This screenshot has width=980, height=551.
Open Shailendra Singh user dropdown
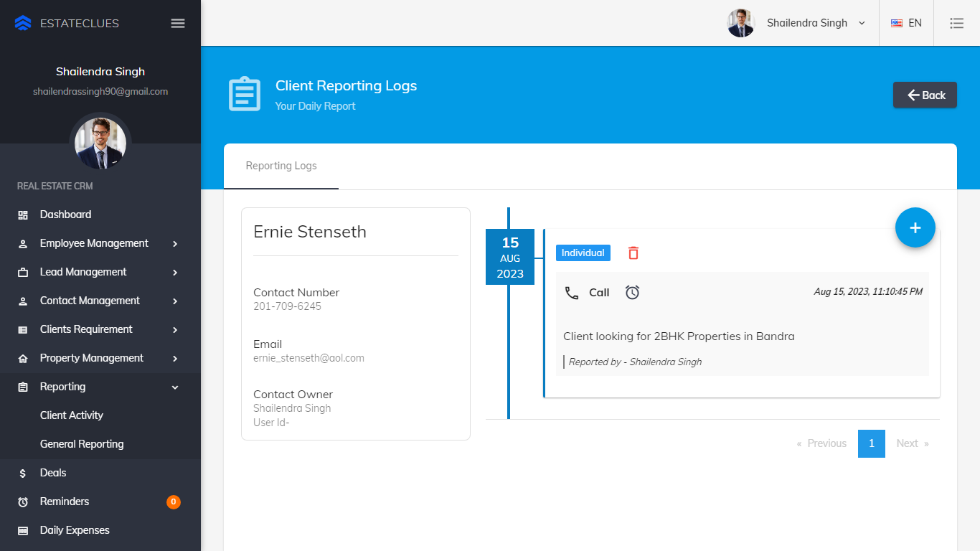796,23
